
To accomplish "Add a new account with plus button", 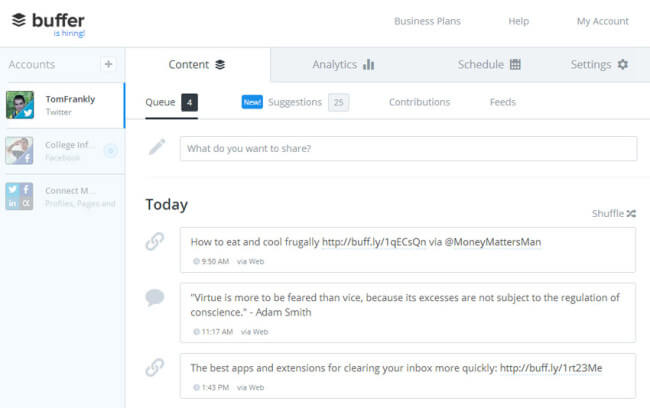I will 108,64.
